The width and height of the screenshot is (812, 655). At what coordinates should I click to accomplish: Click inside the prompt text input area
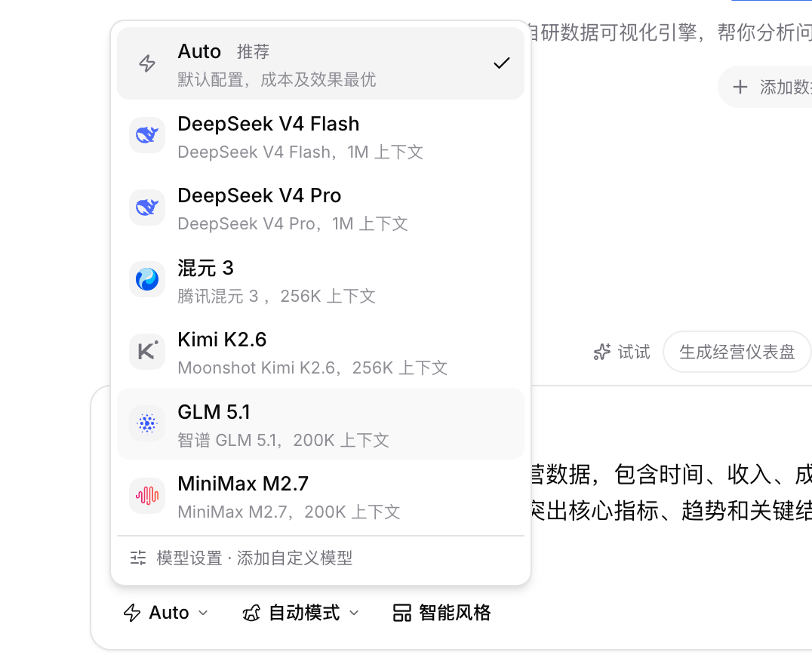click(x=671, y=492)
